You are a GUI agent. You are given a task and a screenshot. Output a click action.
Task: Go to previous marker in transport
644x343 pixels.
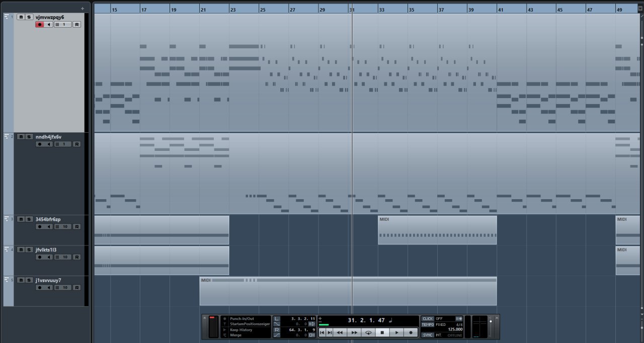tap(322, 332)
